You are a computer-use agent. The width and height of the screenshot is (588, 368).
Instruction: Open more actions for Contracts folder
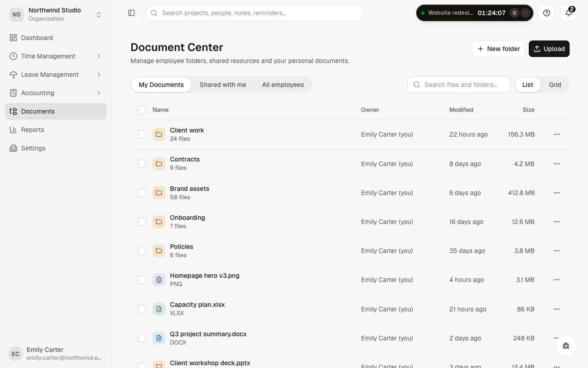557,164
